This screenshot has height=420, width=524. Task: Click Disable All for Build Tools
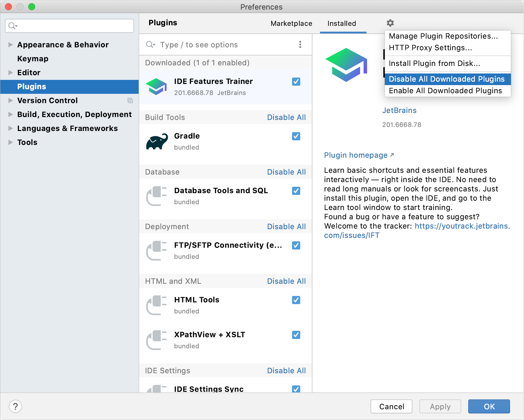click(286, 117)
